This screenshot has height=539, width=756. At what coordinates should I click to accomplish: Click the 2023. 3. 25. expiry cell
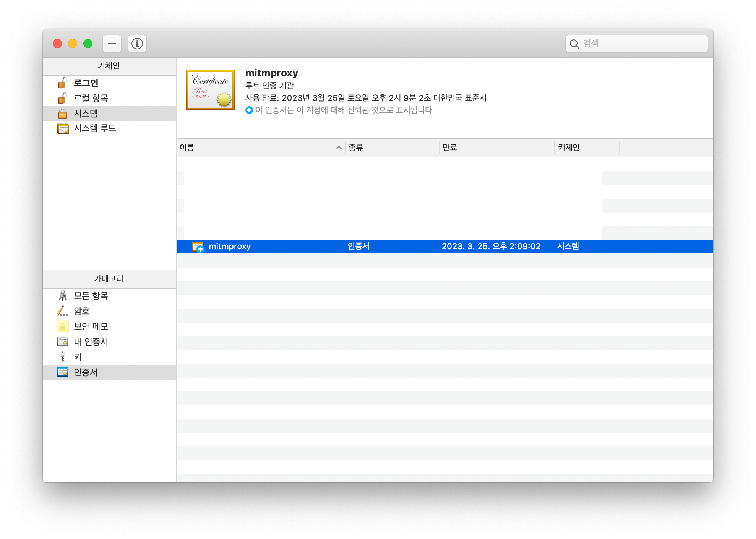point(491,247)
